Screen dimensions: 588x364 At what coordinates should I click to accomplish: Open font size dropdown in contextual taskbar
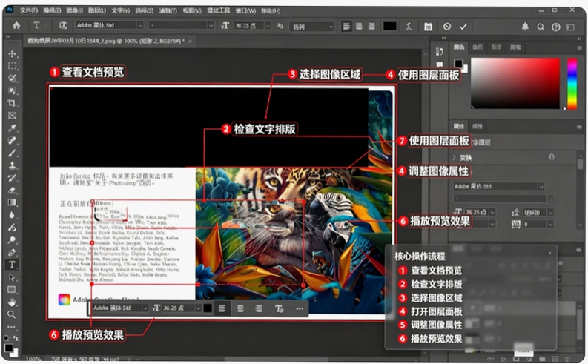(198, 308)
